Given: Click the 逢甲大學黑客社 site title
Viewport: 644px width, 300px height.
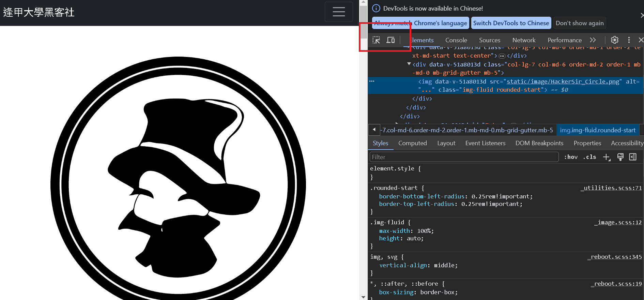Looking at the screenshot, I should click(x=39, y=12).
